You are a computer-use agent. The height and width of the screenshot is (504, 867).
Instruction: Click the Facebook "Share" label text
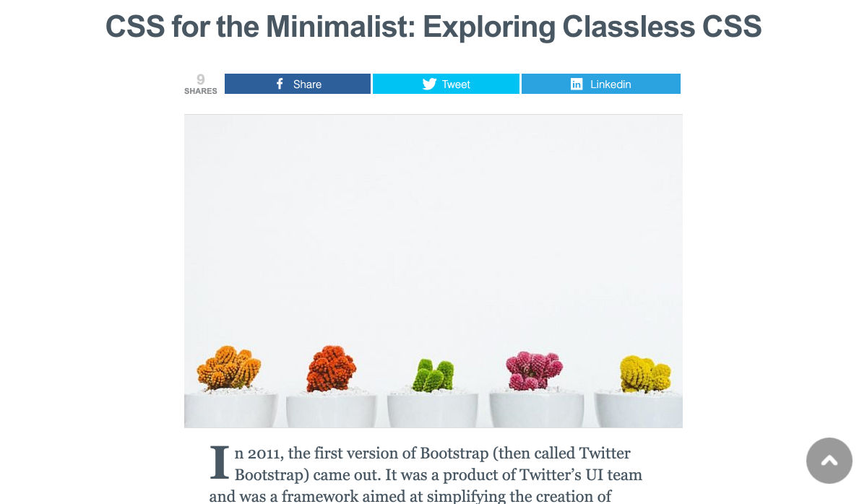pos(307,84)
